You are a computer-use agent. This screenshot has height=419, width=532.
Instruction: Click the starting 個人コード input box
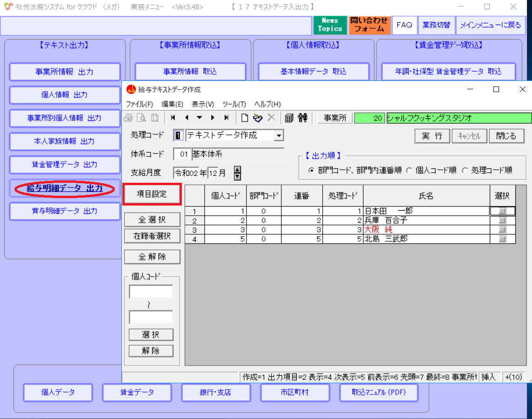(151, 292)
